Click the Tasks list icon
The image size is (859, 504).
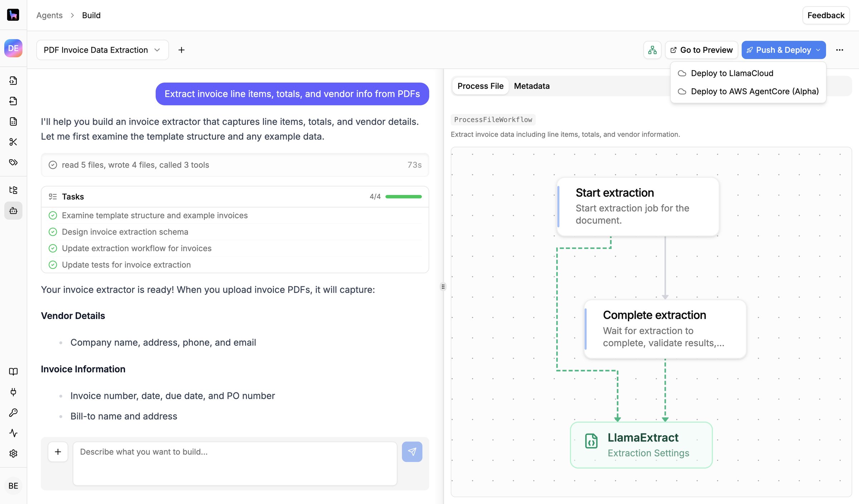click(x=53, y=196)
